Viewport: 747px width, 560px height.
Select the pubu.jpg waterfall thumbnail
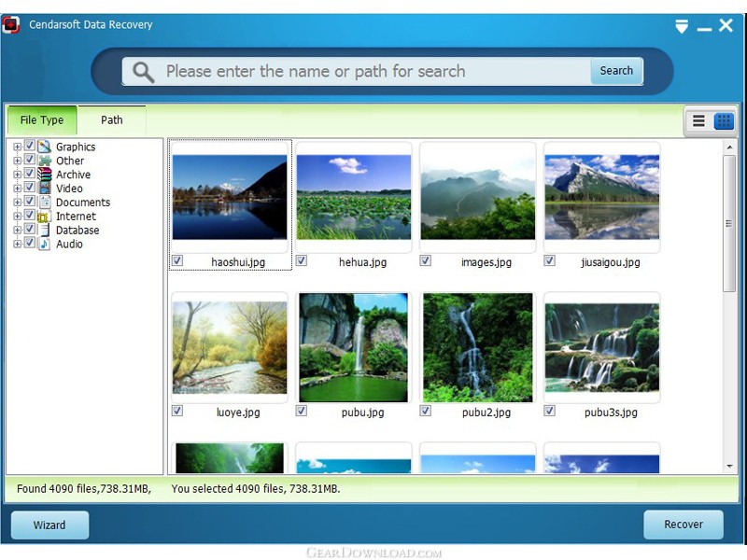354,347
